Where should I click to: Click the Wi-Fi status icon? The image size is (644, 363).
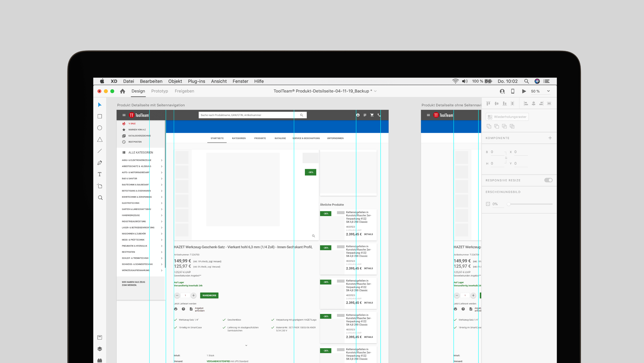pyautogui.click(x=455, y=81)
